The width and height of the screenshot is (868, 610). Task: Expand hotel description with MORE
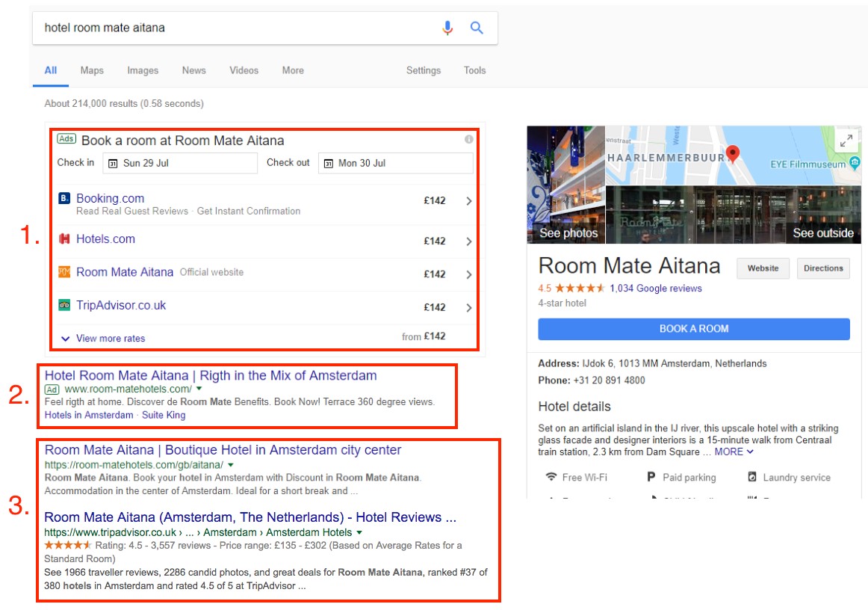[x=734, y=452]
